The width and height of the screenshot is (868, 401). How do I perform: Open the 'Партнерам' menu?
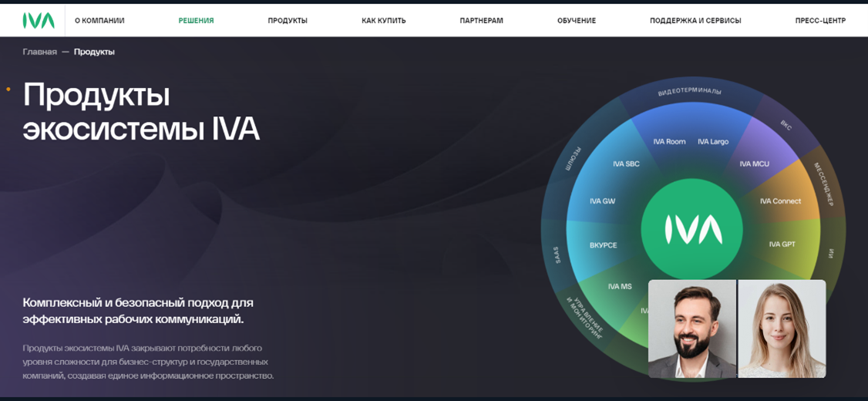point(481,21)
